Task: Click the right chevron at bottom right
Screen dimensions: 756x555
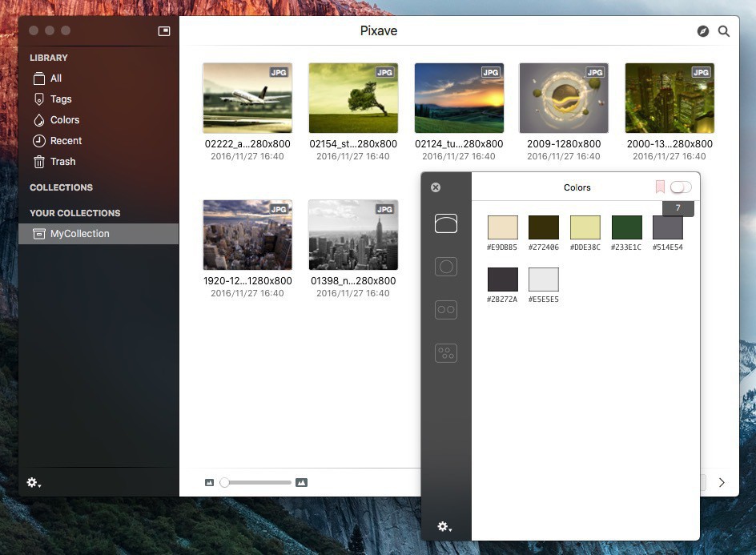Action: click(722, 482)
